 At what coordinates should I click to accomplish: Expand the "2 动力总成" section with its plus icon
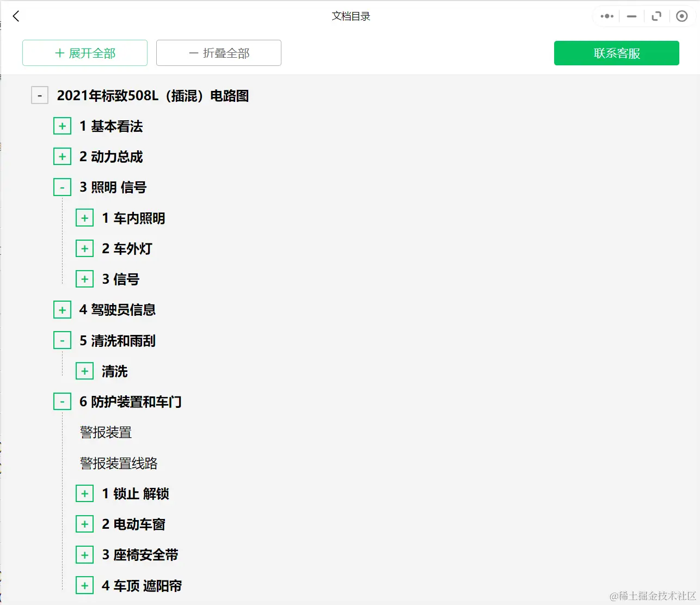[62, 156]
